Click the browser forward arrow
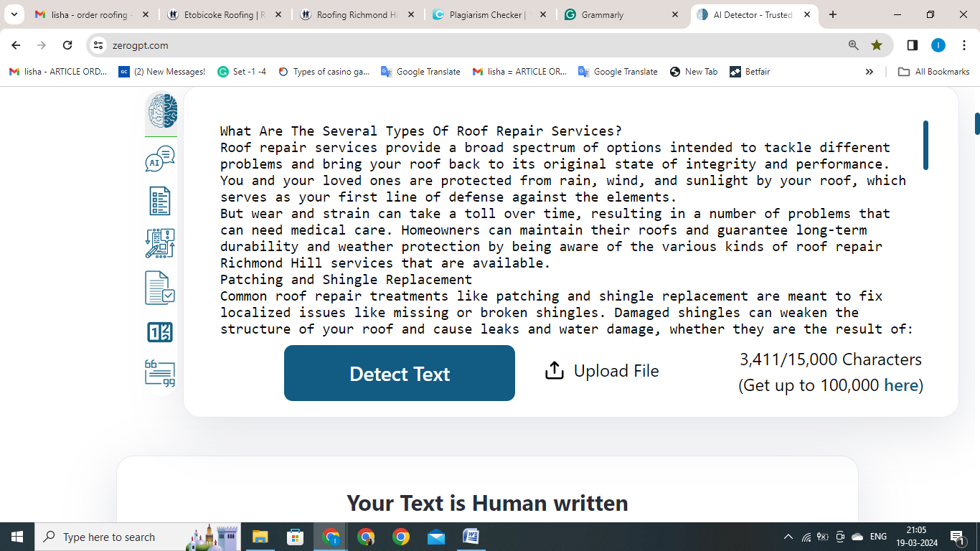 (x=42, y=45)
